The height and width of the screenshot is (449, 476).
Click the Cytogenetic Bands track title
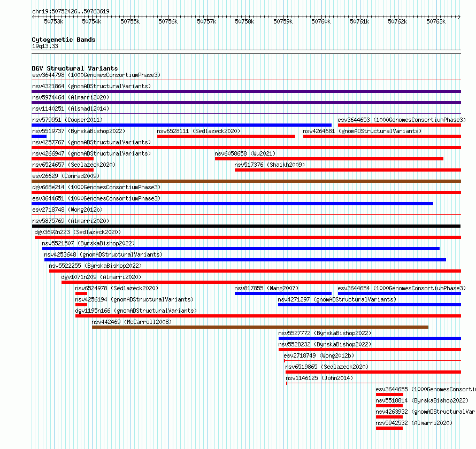pos(64,40)
